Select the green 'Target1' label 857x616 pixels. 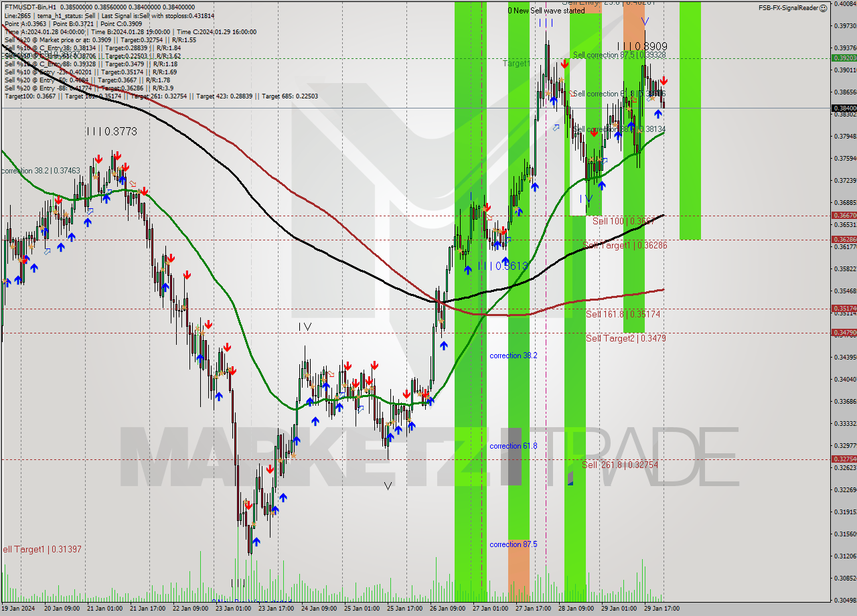[x=516, y=63]
